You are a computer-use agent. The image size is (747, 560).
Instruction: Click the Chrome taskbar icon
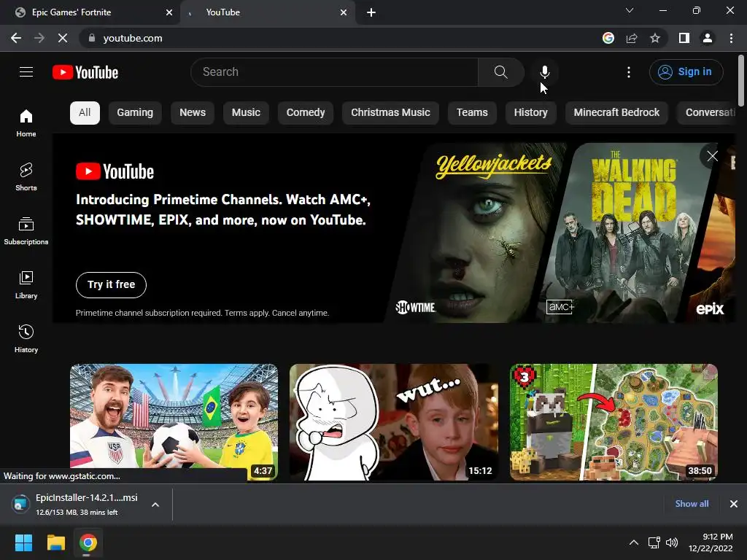click(x=88, y=542)
